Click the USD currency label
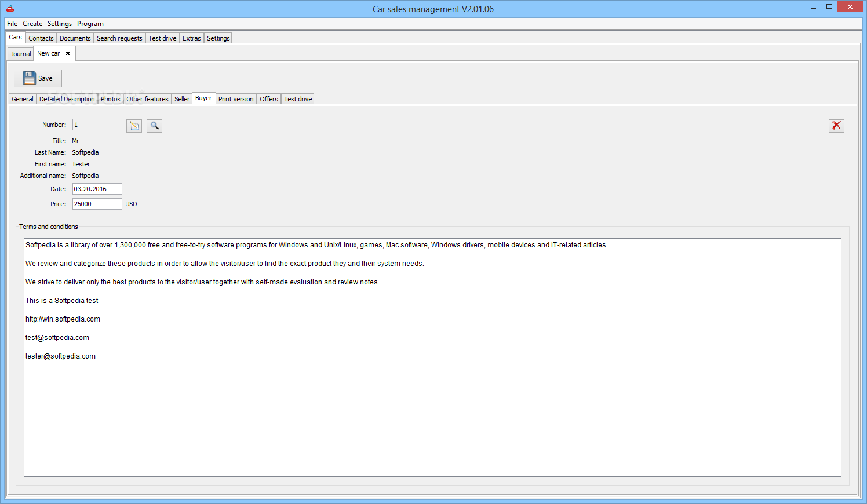 click(132, 204)
